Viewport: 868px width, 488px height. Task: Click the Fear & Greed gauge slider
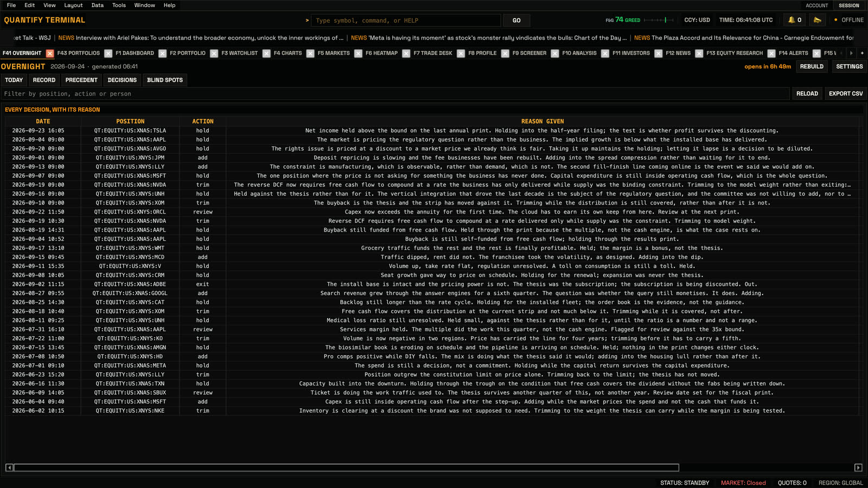pos(658,20)
